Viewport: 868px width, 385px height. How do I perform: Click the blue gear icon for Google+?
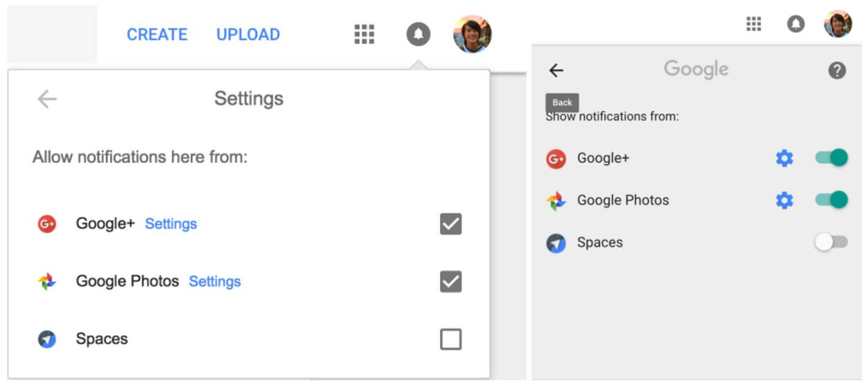(x=784, y=159)
